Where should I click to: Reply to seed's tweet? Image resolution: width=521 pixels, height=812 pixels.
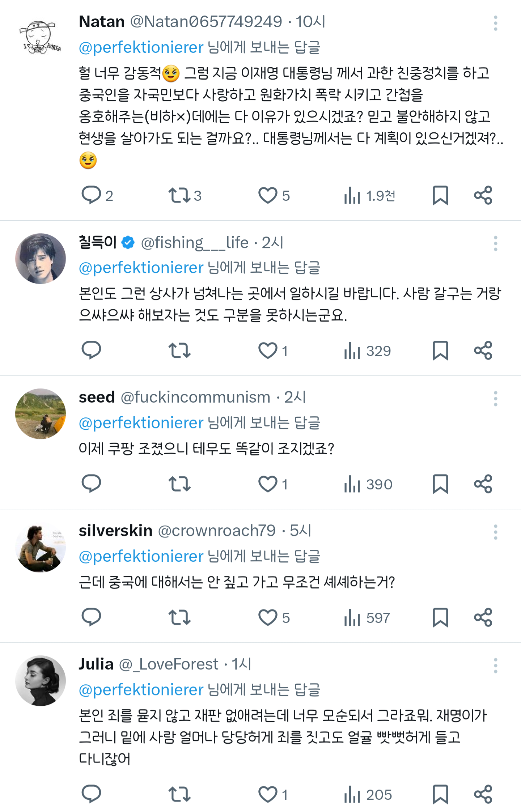point(91,484)
